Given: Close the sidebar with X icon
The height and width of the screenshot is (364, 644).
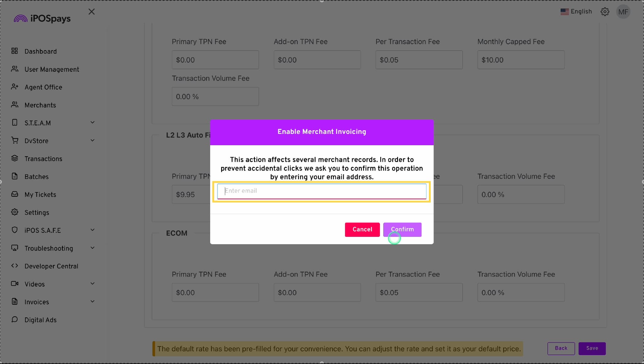Looking at the screenshot, I should pyautogui.click(x=91, y=12).
